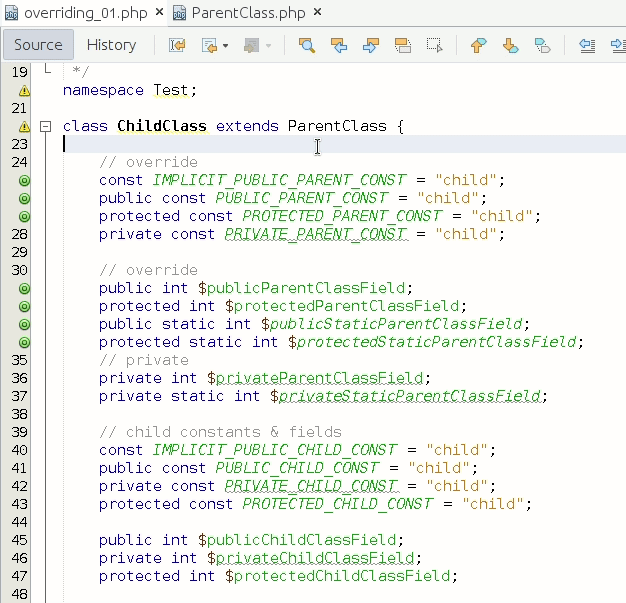Click override marker beside $protectedStaticParentClassField

[24, 342]
